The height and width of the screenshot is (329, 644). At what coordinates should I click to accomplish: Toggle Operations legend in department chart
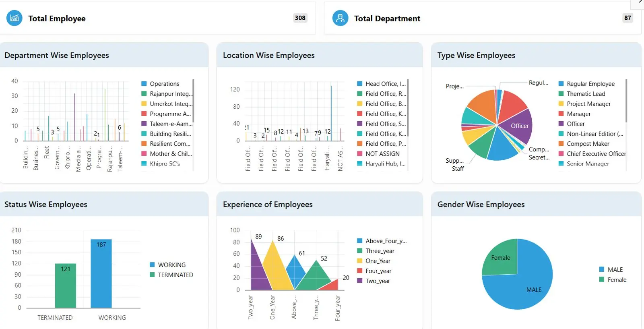[x=164, y=84]
